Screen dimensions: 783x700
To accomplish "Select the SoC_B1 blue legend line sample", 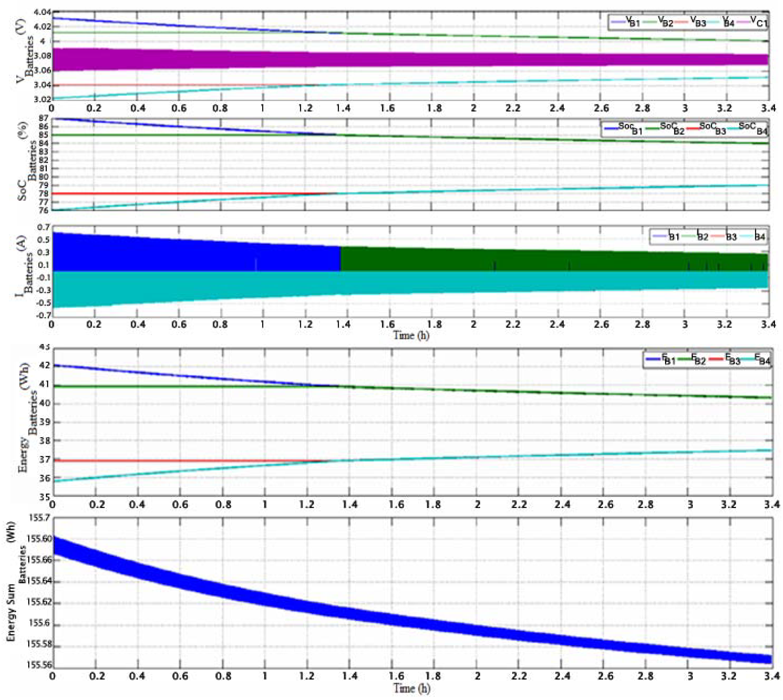I will click(x=611, y=128).
